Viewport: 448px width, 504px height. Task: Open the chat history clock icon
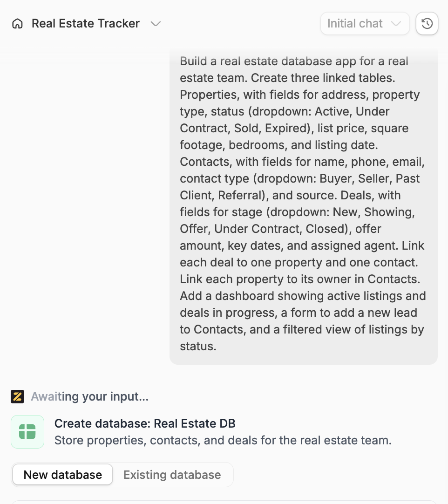click(x=427, y=23)
